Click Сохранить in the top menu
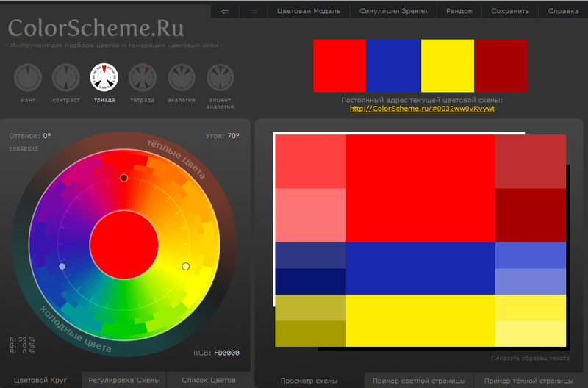The width and height of the screenshot is (588, 388). pyautogui.click(x=510, y=11)
